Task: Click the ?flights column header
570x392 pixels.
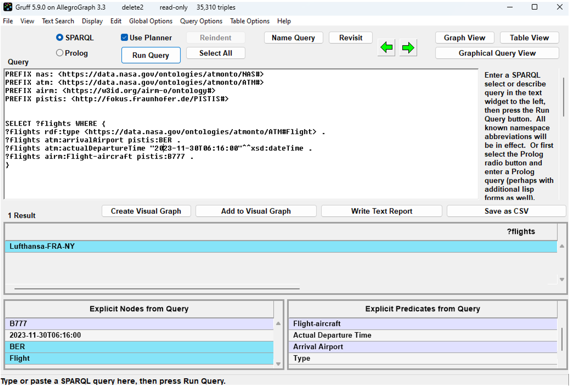Action: (x=281, y=232)
